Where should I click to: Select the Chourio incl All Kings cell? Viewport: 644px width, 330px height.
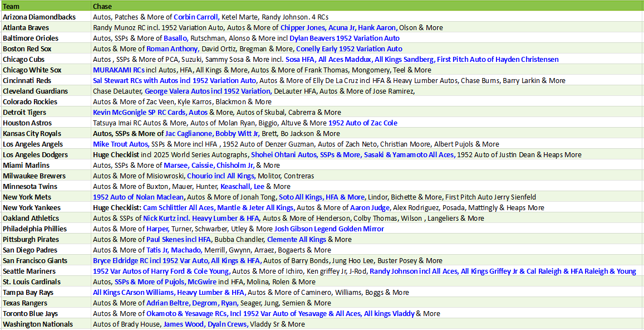367,176
